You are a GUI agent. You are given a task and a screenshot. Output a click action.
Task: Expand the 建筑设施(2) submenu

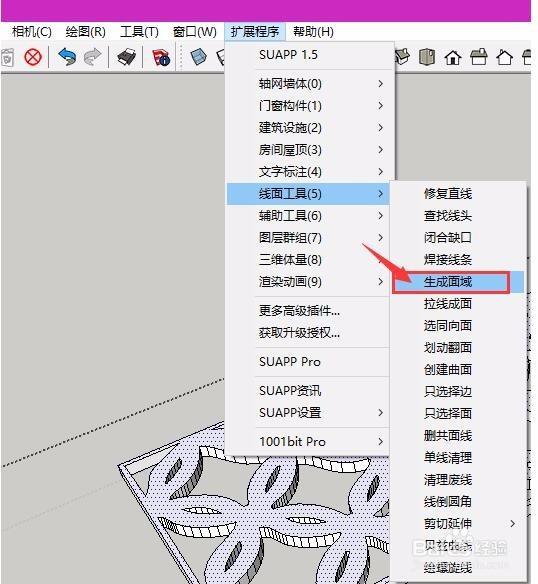pos(309,128)
